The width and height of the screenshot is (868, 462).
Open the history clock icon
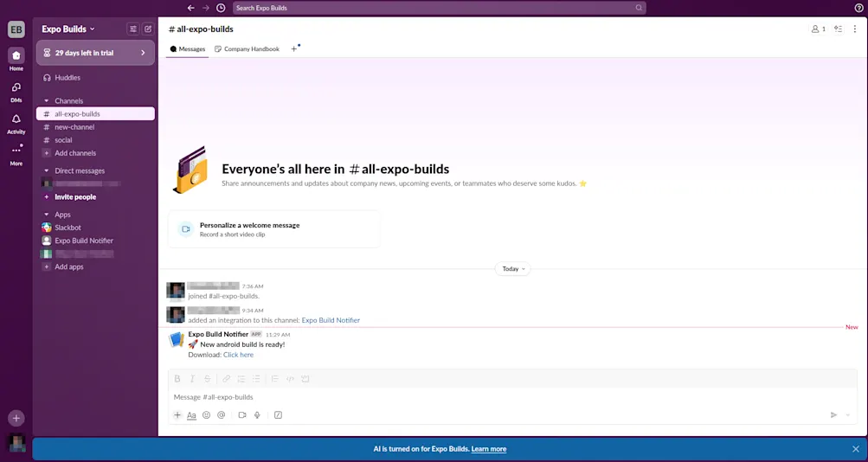[x=221, y=8]
